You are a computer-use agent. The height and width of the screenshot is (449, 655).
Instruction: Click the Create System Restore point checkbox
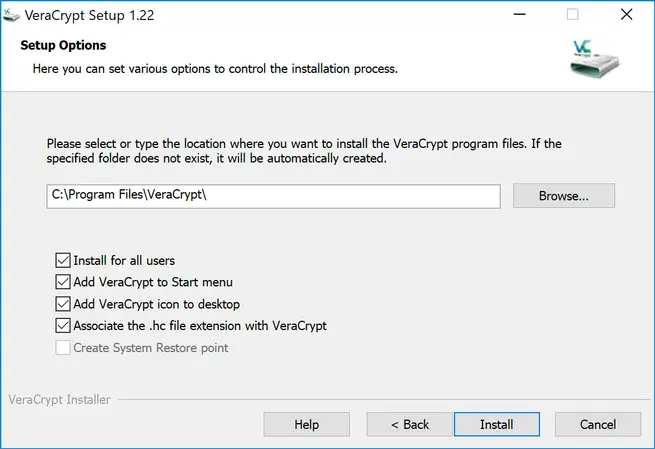(x=64, y=348)
